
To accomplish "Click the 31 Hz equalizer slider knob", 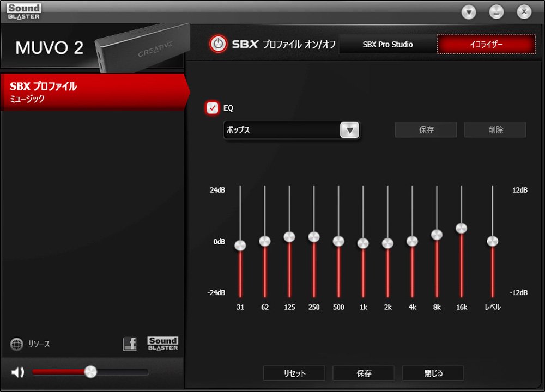I will click(240, 245).
